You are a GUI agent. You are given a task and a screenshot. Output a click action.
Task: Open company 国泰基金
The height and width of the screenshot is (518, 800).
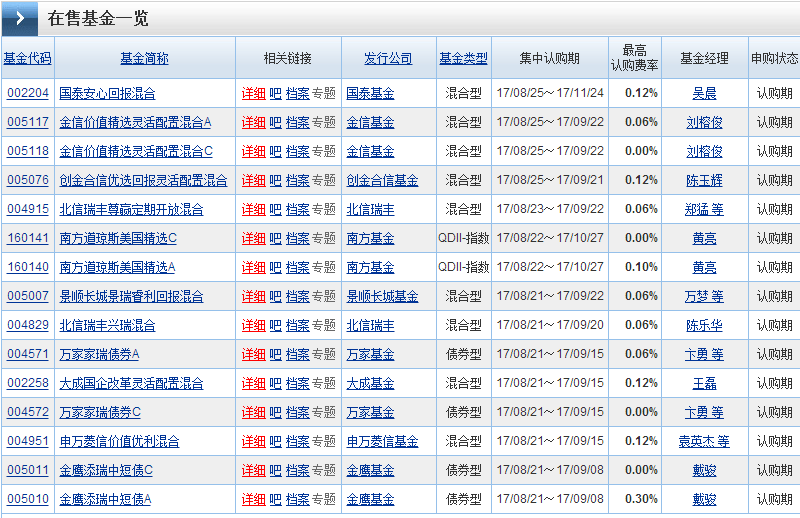[x=370, y=93]
